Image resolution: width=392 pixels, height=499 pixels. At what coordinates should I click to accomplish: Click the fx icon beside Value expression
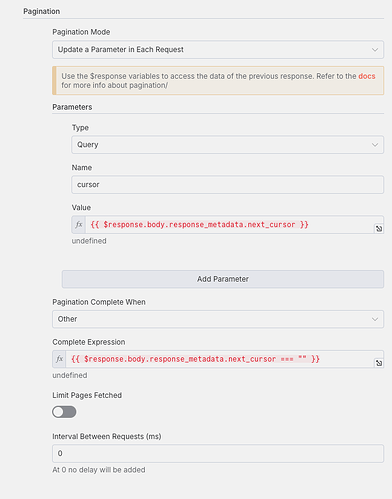click(x=79, y=224)
